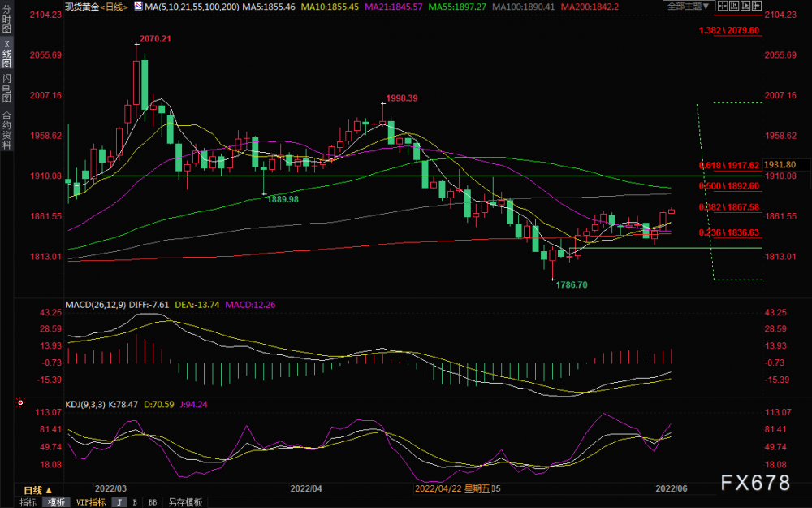This screenshot has width=812, height=508.
Task: Open the 合约资料 side tab
Action: (6, 130)
